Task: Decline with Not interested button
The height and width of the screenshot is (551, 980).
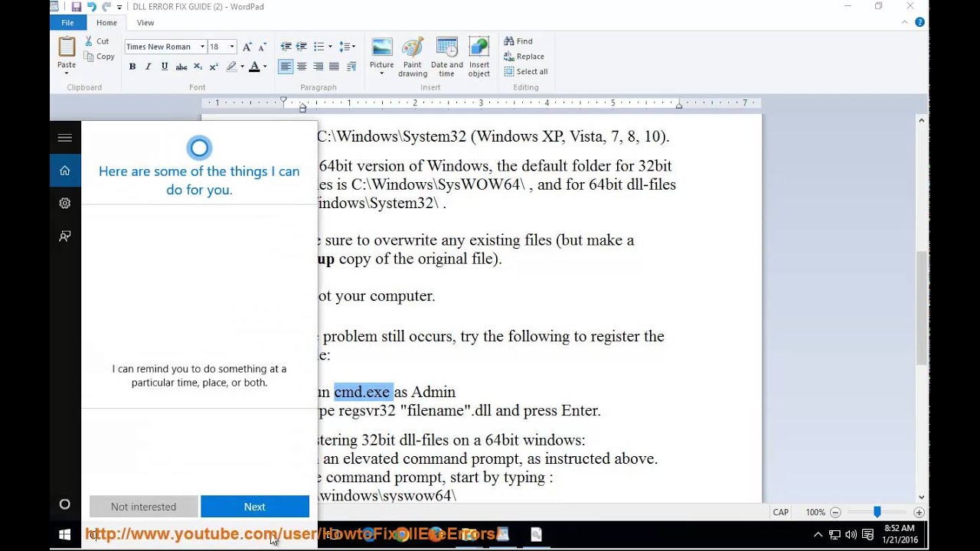Action: pos(143,507)
